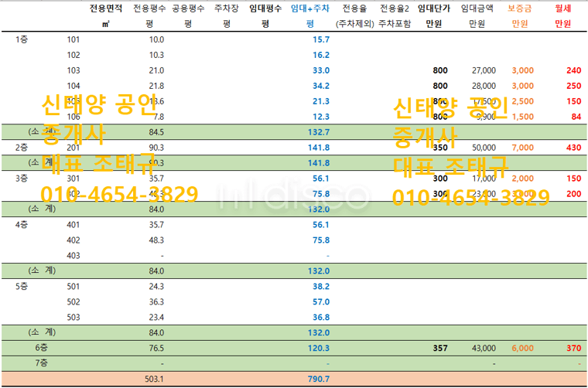Select value 34.2 in row 104
Image resolution: width=588 pixels, height=388 pixels.
321,86
